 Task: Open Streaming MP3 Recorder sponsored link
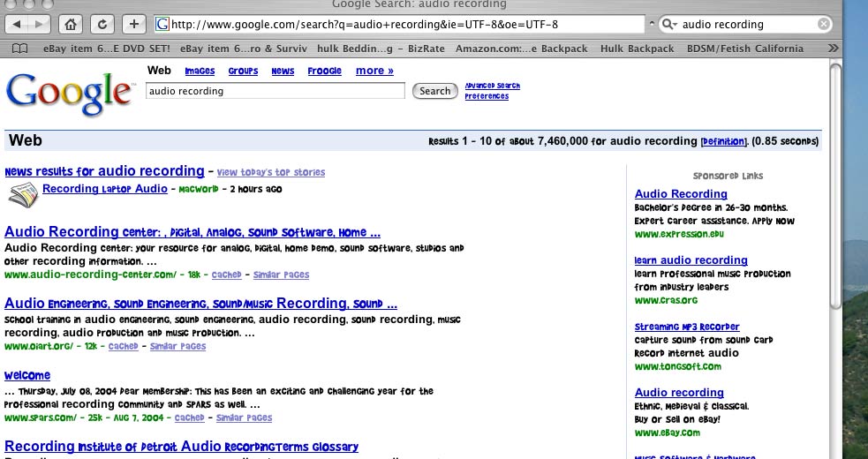[687, 327]
